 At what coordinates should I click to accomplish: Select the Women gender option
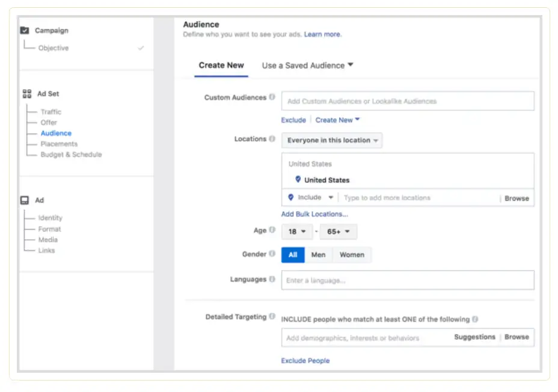tap(352, 254)
